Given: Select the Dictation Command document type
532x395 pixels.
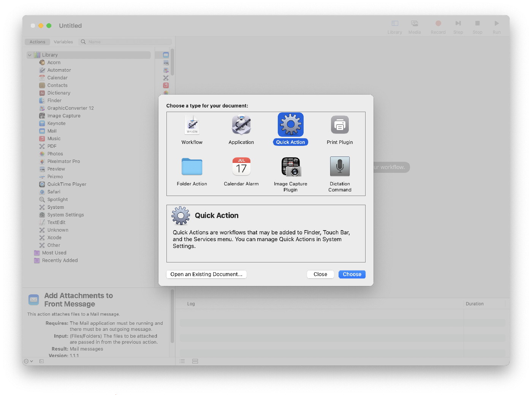Looking at the screenshot, I should 340,174.
